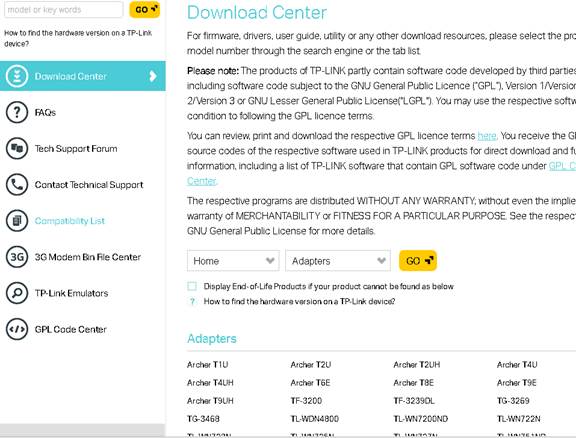Click the Compatibility List document icon
This screenshot has height=438, width=576.
coord(17,221)
